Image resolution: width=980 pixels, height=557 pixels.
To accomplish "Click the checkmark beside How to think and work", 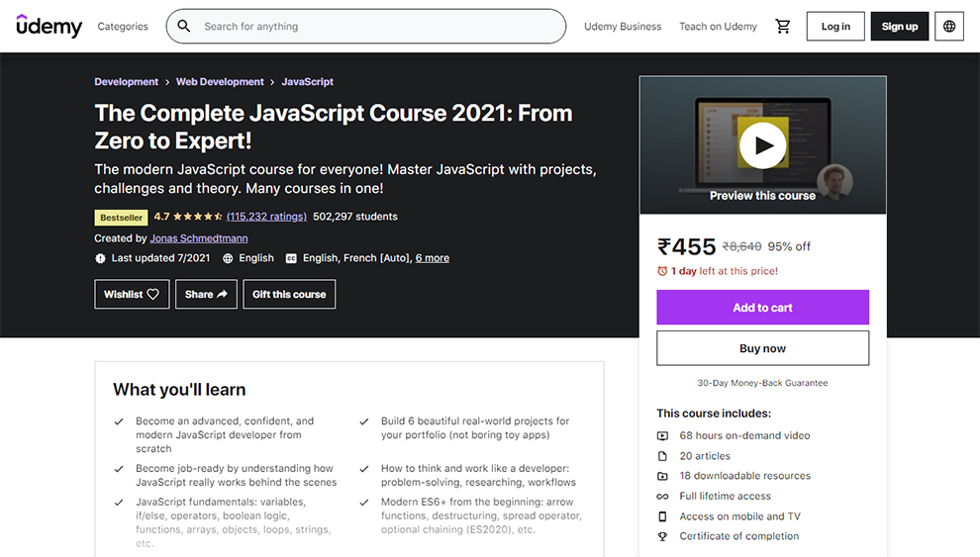I will coord(364,469).
